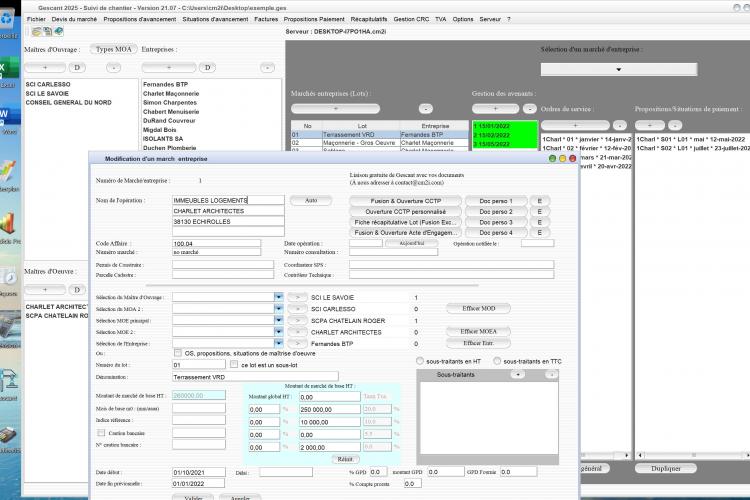
Task: Remove an Ordre de service with minus
Action: pyautogui.click(x=620, y=125)
